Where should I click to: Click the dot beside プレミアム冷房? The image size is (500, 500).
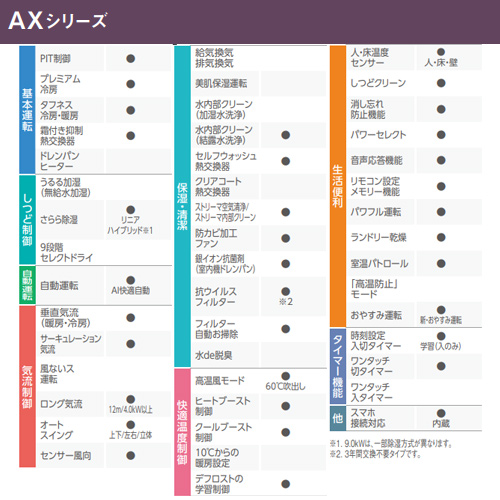coord(131,84)
